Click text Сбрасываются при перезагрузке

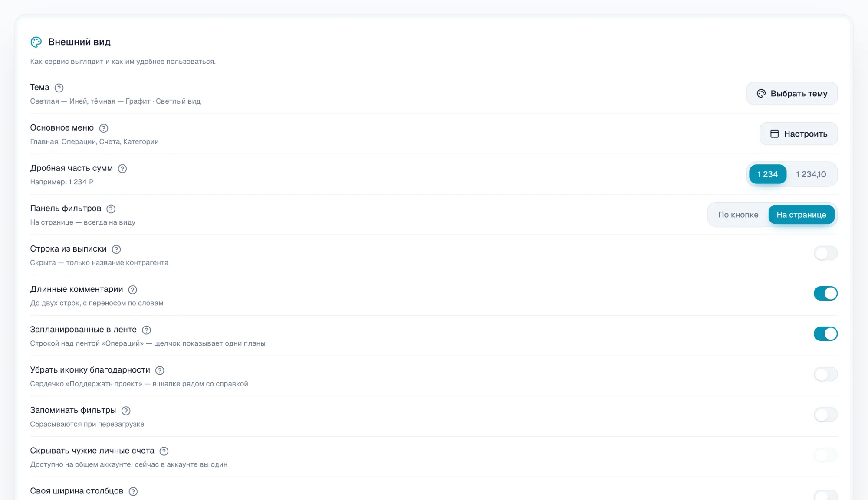pyautogui.click(x=87, y=424)
